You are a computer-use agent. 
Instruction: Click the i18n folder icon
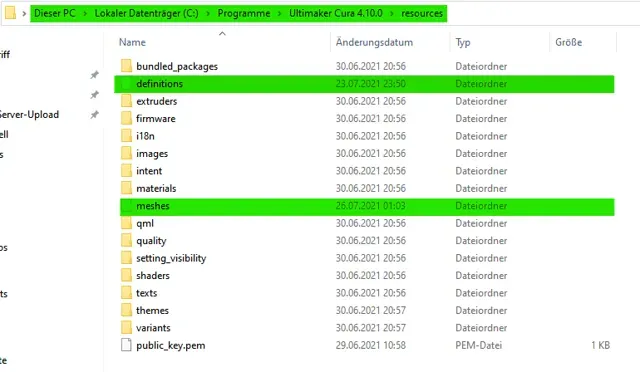[x=127, y=136]
